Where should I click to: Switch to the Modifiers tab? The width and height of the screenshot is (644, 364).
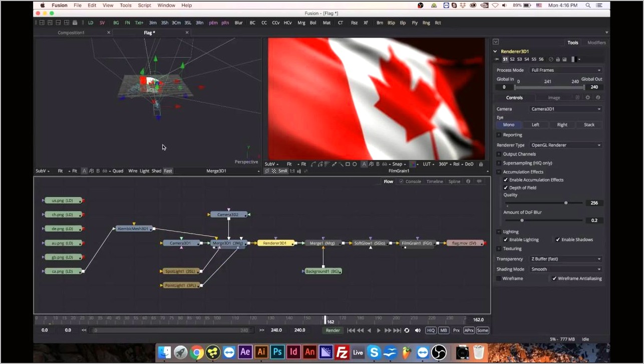click(x=596, y=43)
